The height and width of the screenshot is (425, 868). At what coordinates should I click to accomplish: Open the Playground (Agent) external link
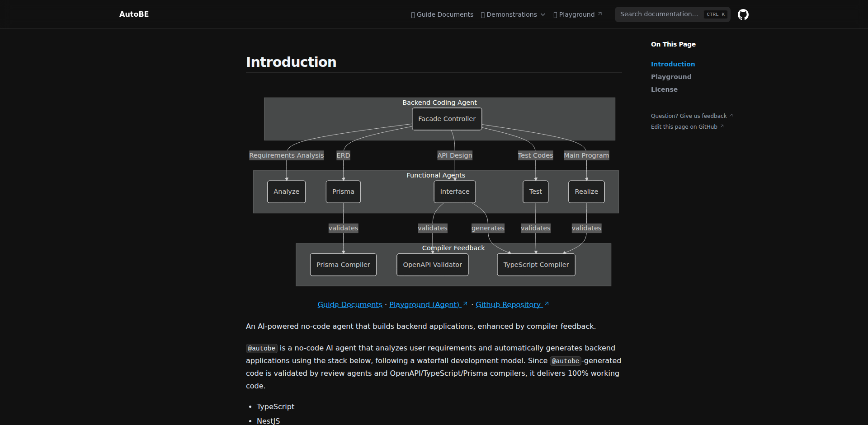[428, 304]
